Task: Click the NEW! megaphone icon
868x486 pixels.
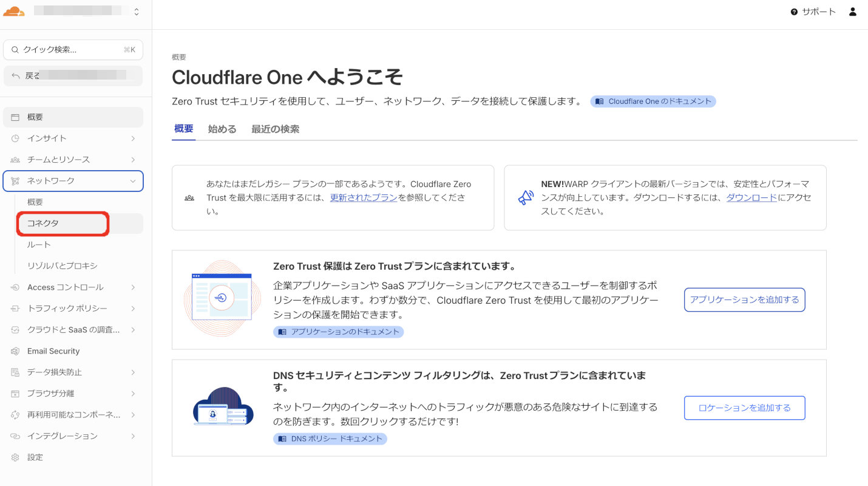Action: coord(526,197)
